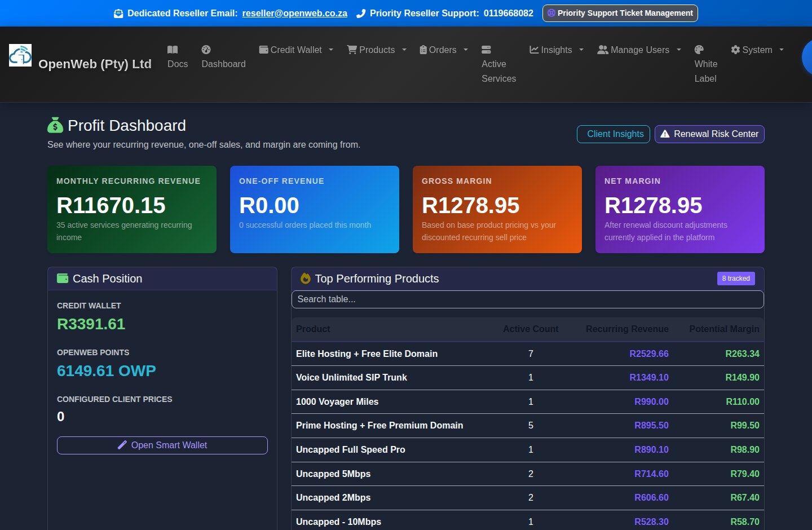This screenshot has height=530, width=812.
Task: Click the wand icon in Open Smart Wallet
Action: click(x=122, y=445)
